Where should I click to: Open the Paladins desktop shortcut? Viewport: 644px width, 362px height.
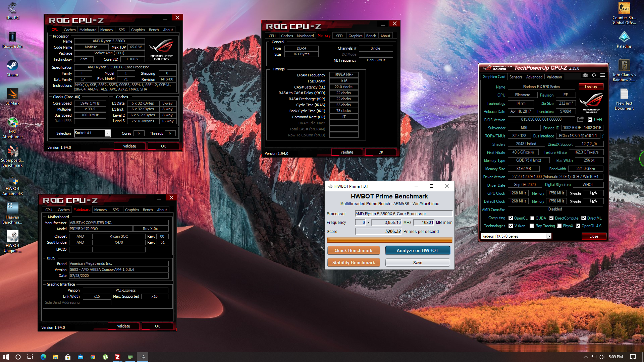[624, 40]
